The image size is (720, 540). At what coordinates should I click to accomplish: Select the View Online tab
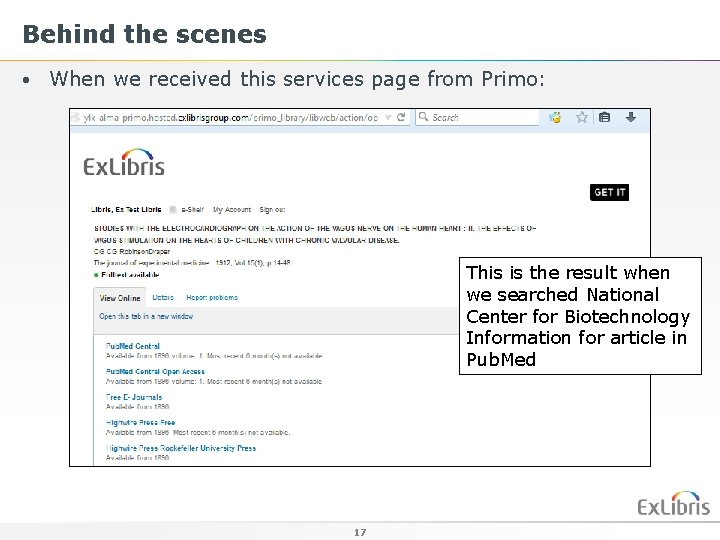[120, 298]
